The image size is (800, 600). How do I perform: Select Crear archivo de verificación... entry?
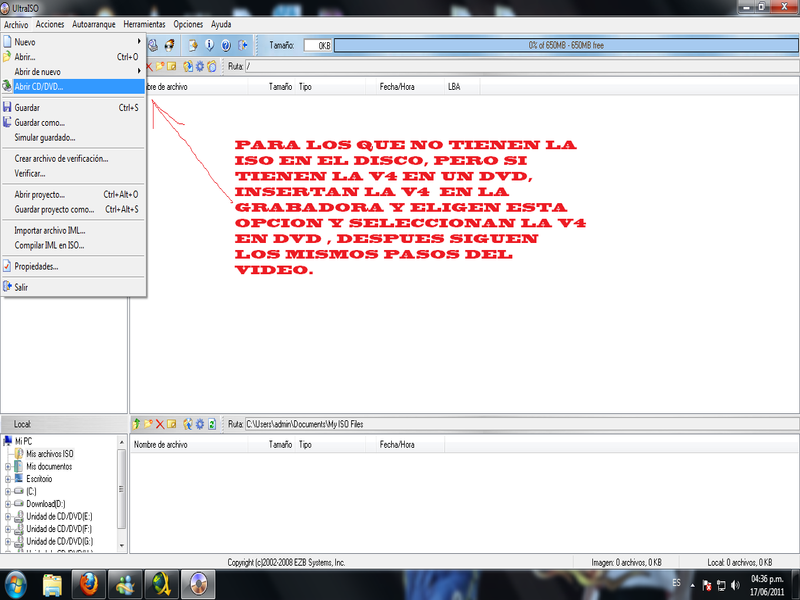pos(73,158)
